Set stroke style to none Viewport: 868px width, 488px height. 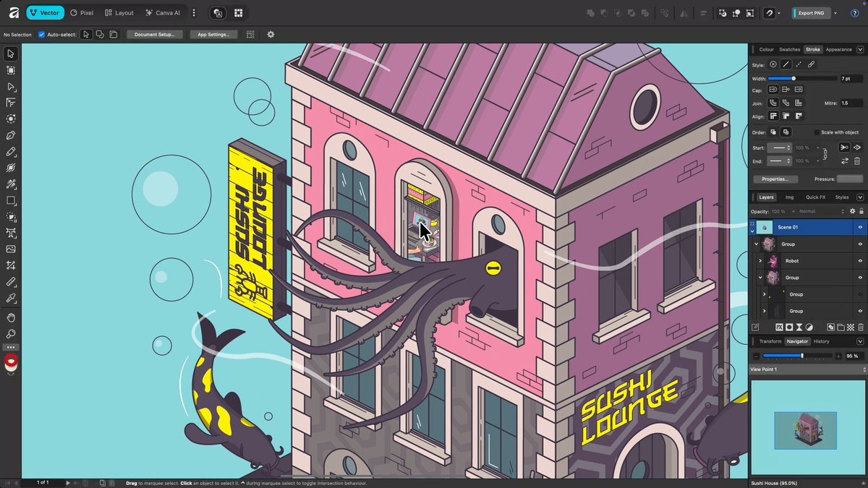click(773, 64)
